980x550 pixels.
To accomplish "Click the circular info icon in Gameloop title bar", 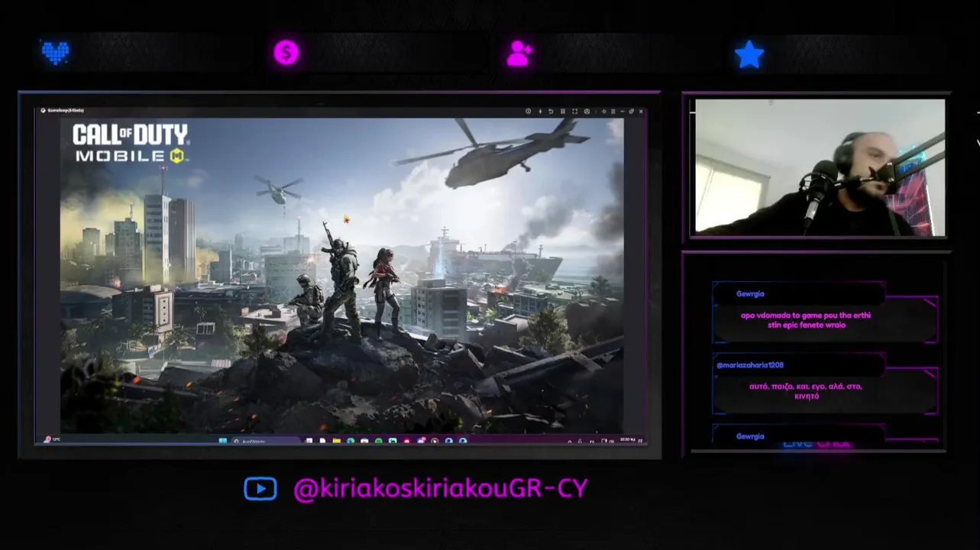I will point(528,112).
